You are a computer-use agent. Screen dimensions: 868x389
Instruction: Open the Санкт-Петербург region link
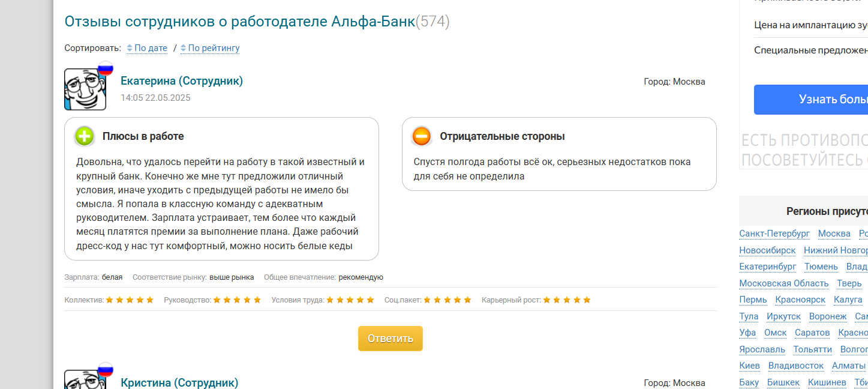[x=774, y=234]
